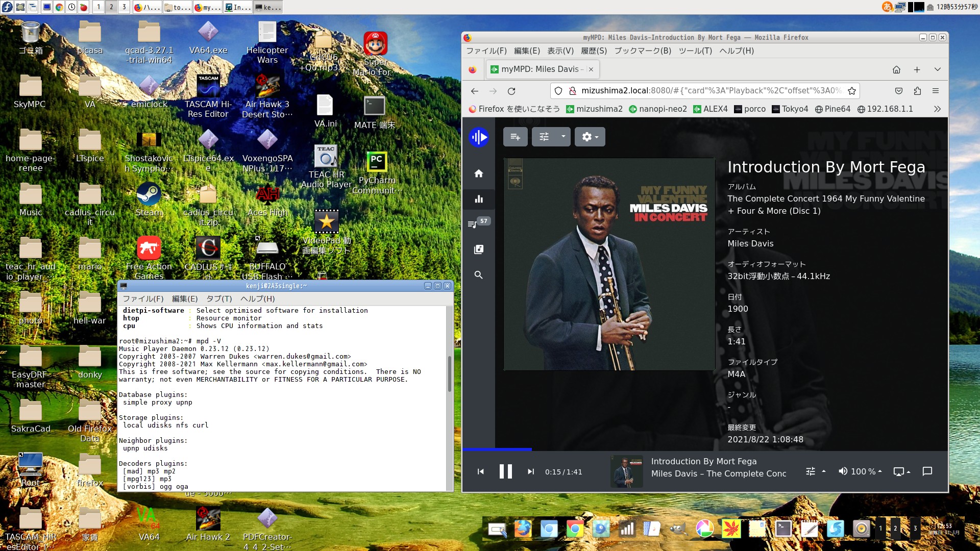Click the nanopi-neo2 bookmark
Viewport: 980px width, 551px height.
point(657,109)
